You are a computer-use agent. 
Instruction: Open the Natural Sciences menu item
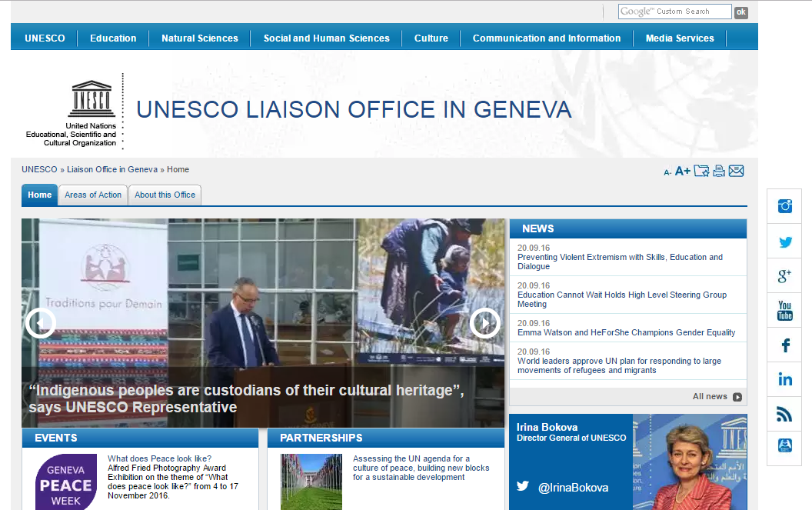[200, 38]
